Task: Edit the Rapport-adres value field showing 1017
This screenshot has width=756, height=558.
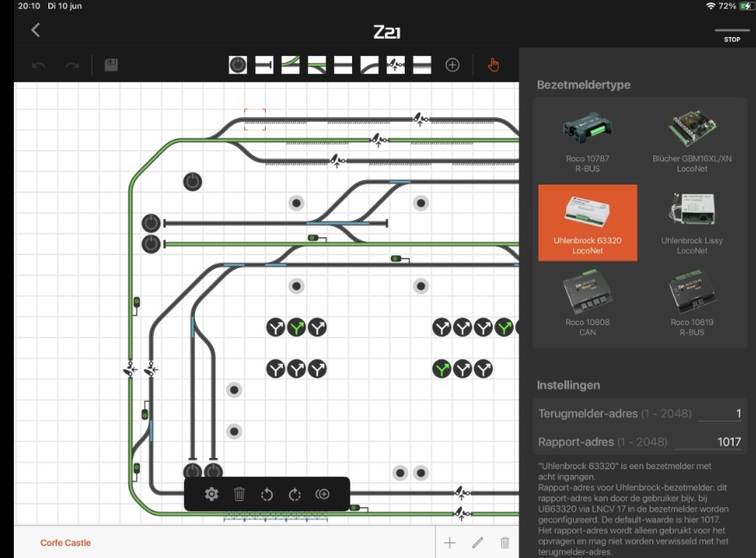Action: click(708, 442)
